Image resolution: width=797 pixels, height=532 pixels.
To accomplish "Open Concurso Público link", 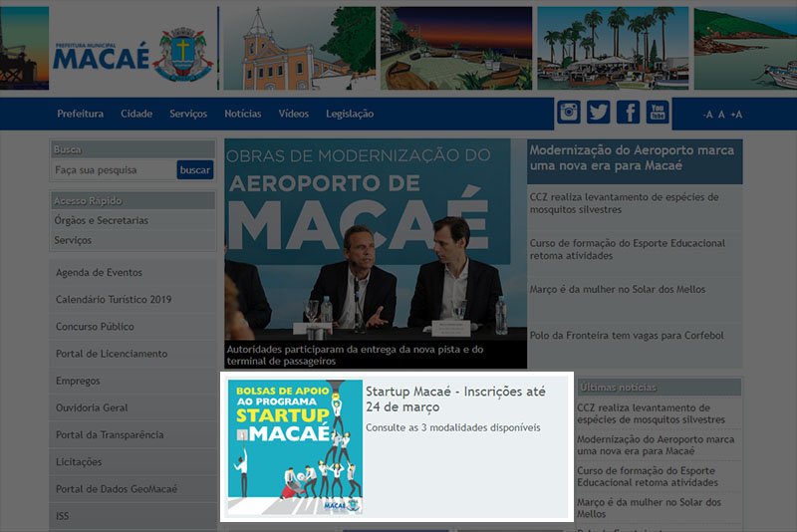I will point(95,327).
